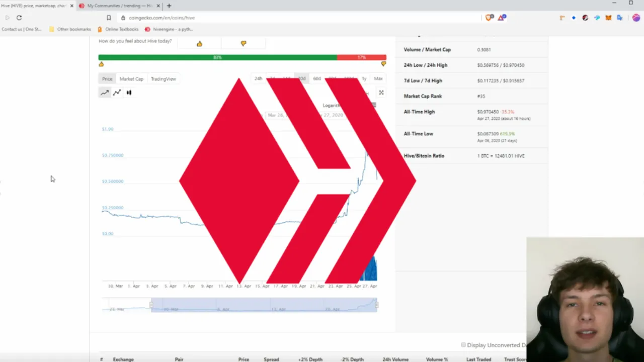Set chart range to Max
The height and width of the screenshot is (362, 644).
pos(378,79)
